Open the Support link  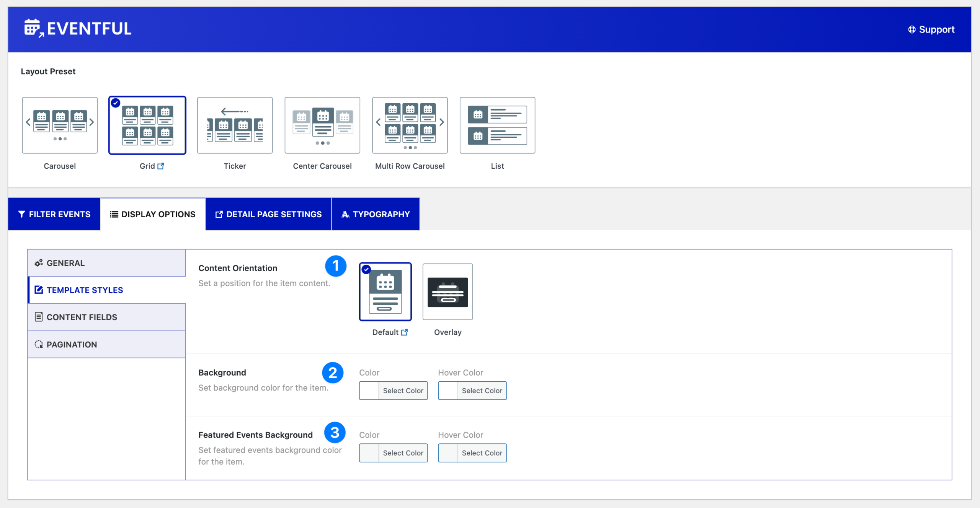click(x=931, y=29)
